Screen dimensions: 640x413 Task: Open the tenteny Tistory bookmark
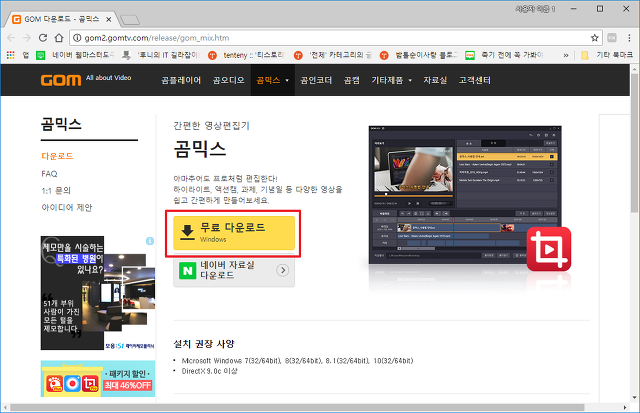[x=246, y=55]
